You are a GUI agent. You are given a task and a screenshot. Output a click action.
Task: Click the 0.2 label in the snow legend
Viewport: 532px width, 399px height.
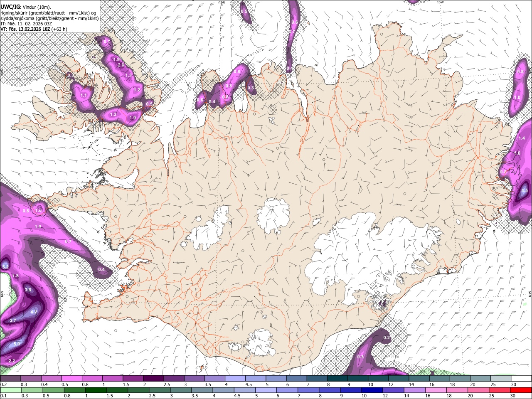[3, 384]
